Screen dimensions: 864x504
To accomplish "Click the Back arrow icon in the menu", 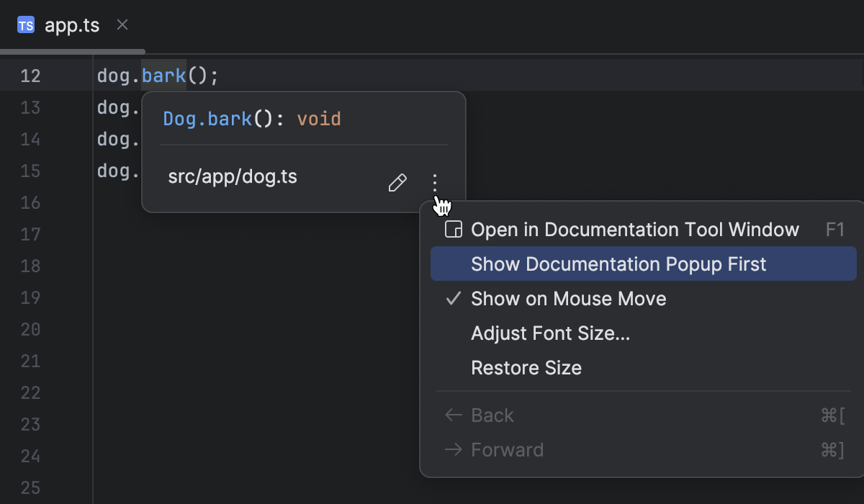I will 452,415.
